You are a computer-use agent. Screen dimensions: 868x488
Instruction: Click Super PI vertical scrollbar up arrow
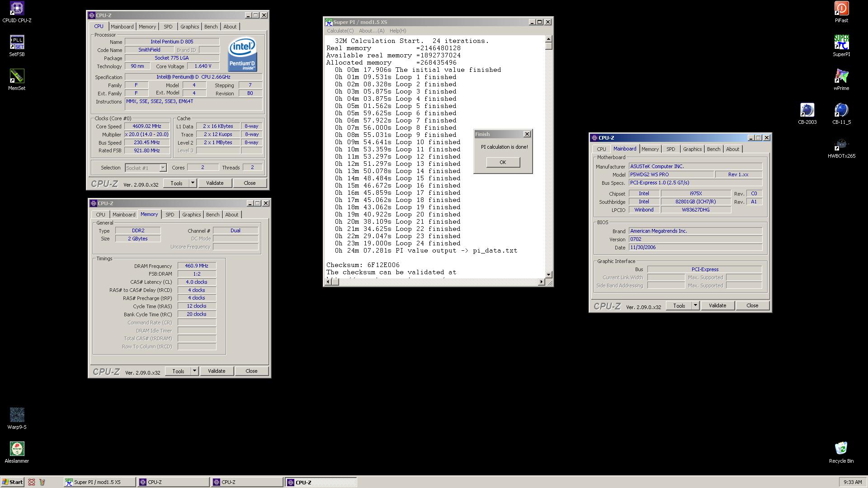(x=549, y=39)
